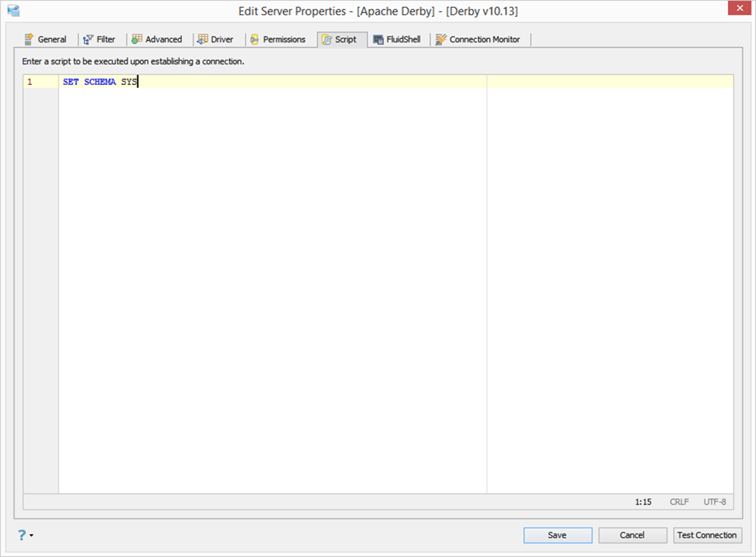
Task: Close the Edit Server Properties dialog
Action: coord(739,8)
